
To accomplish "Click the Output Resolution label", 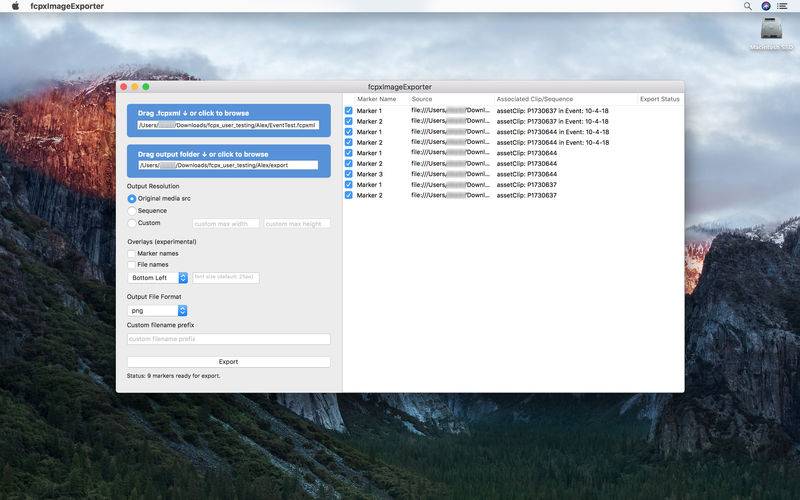I will coord(153,186).
